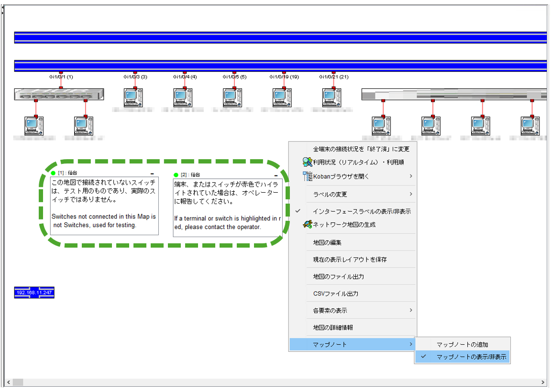Expand the Kobanブラウザを開く submenu arrow
The height and width of the screenshot is (392, 552).
click(411, 176)
